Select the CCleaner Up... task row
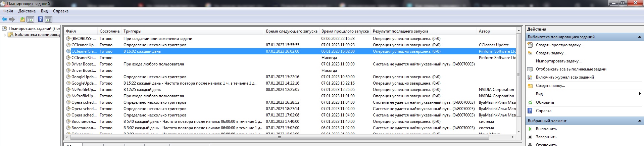This screenshot has height=146, width=644. tap(290, 45)
